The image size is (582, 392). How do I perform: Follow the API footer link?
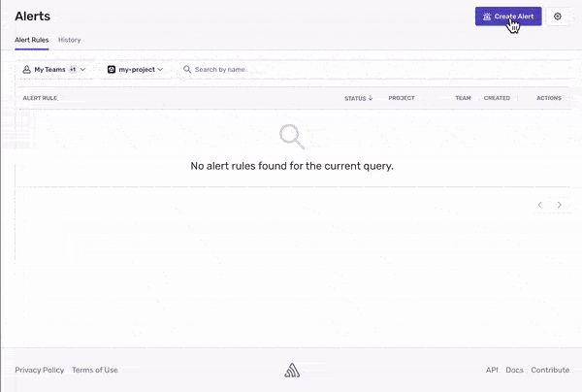coord(492,370)
